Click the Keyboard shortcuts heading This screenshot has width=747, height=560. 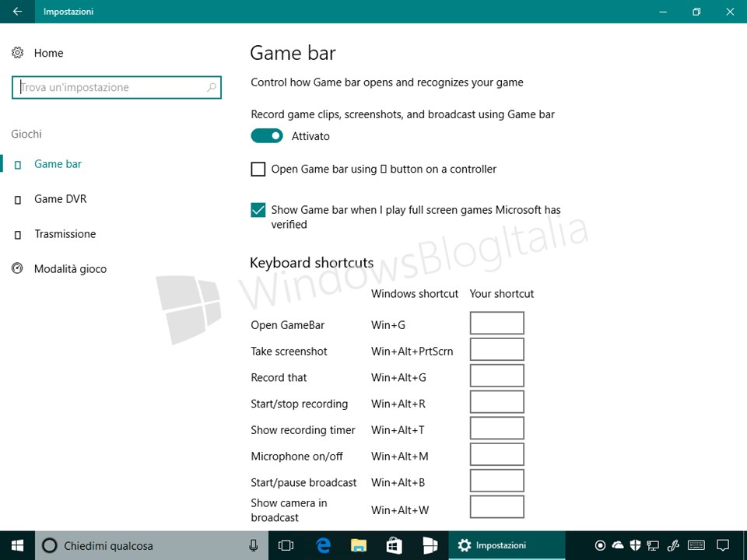coord(311,263)
